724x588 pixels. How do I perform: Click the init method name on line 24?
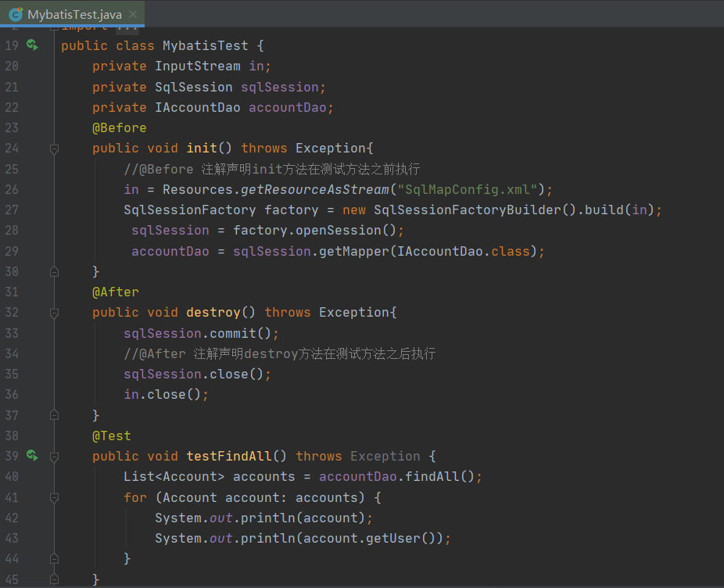(201, 148)
